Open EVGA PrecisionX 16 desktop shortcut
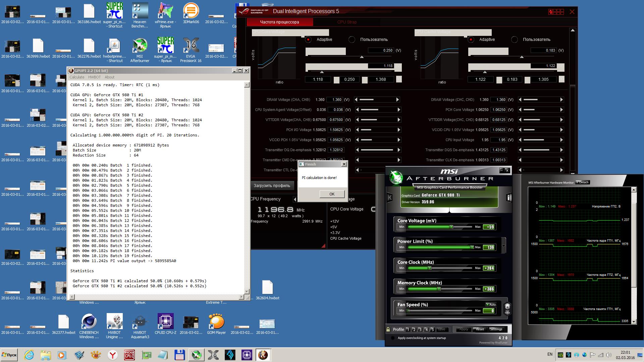Viewport: 644px width, 362px height. (x=191, y=50)
